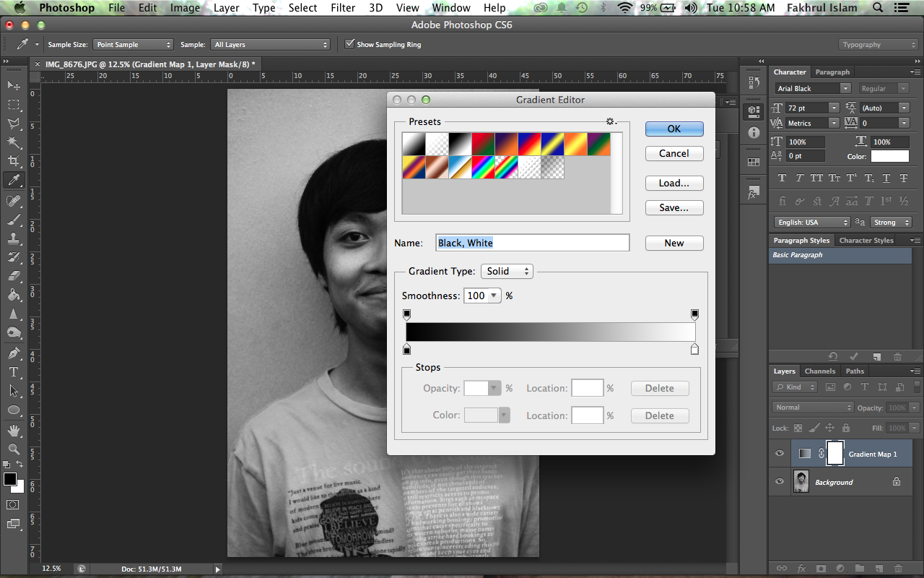Open the Typography workspace dropdown
The image size is (924, 578).
879,45
